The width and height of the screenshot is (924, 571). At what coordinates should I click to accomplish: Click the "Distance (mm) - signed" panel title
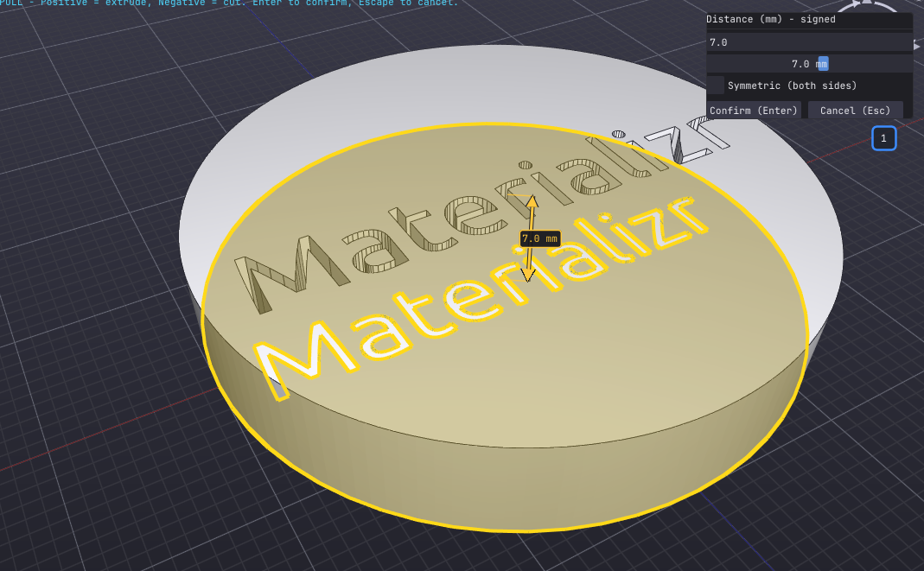click(x=771, y=19)
